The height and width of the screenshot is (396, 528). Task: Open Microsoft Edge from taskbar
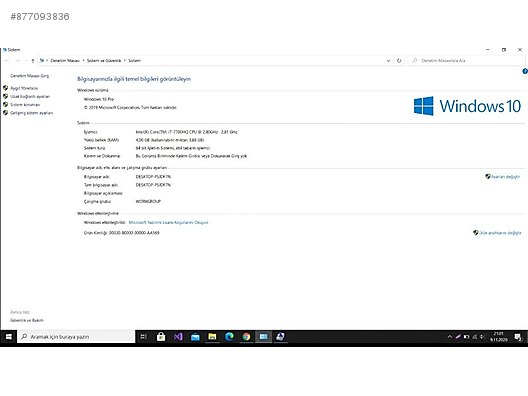(229, 336)
